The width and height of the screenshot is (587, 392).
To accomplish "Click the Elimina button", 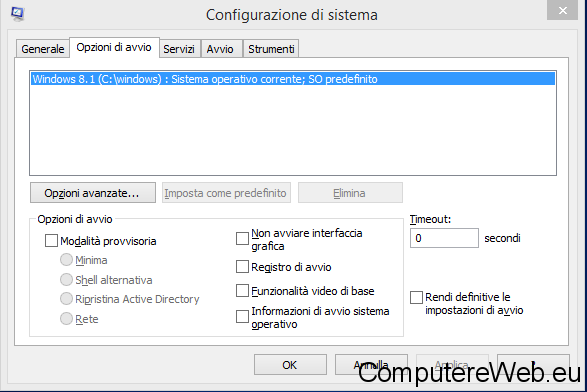I will coord(350,193).
